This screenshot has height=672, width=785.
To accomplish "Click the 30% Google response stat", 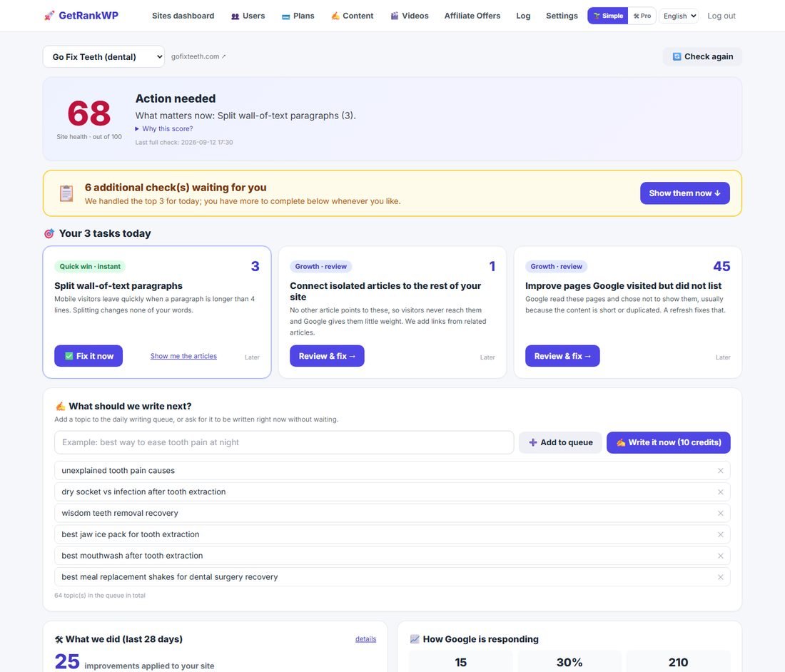I will click(569, 662).
